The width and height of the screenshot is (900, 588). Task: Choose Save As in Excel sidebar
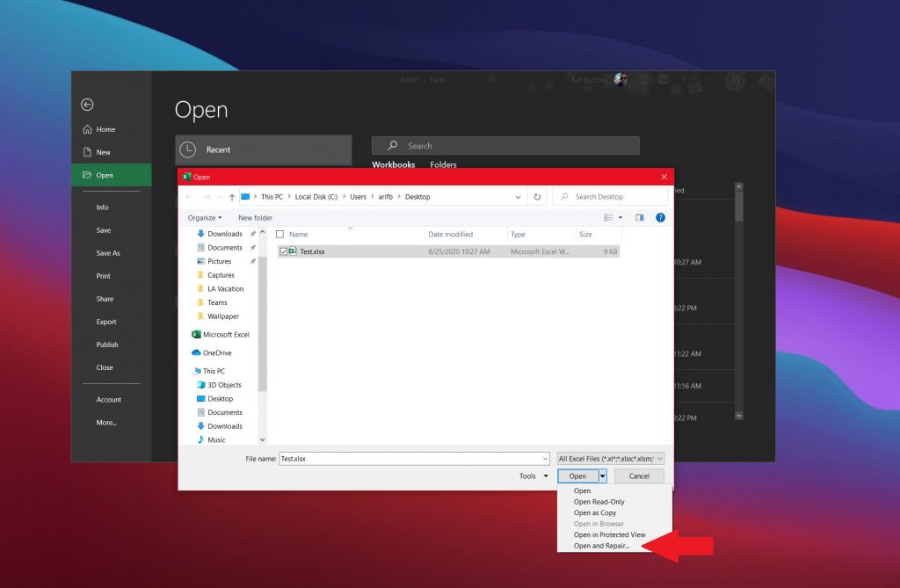coord(108,253)
